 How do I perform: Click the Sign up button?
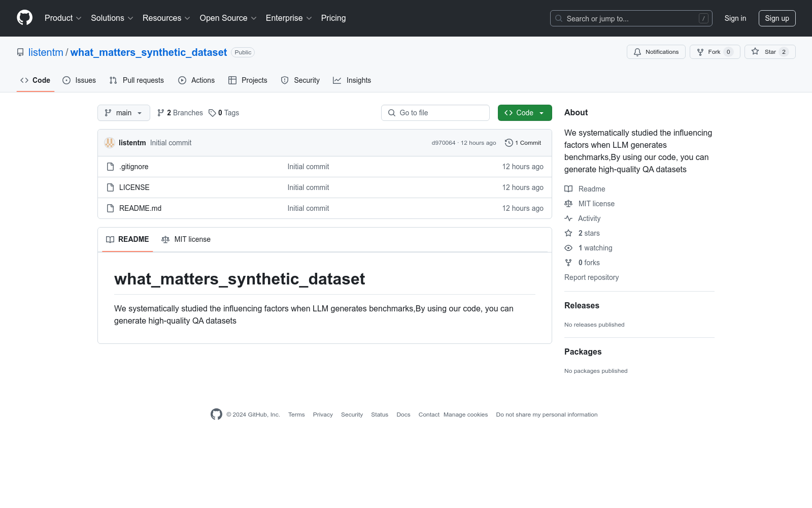point(777,18)
